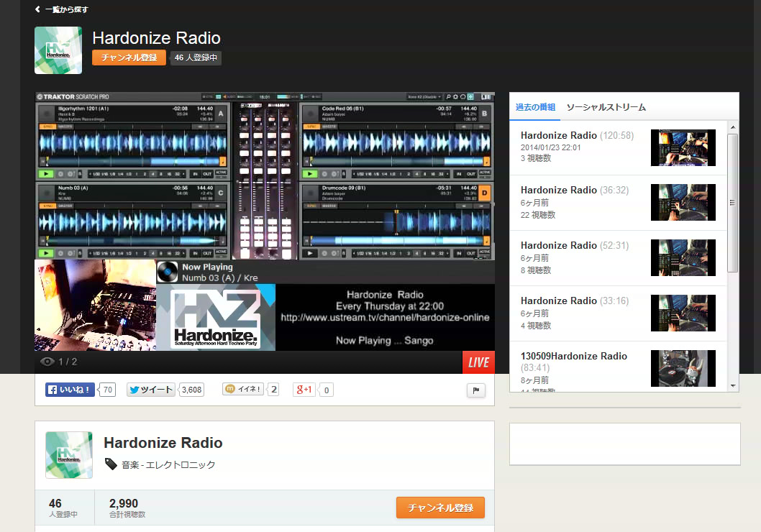Open thumbnail of the 120:58 episode

click(683, 147)
